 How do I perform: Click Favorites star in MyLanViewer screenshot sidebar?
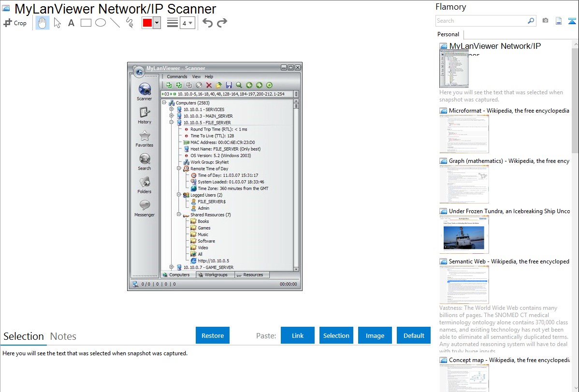(145, 136)
